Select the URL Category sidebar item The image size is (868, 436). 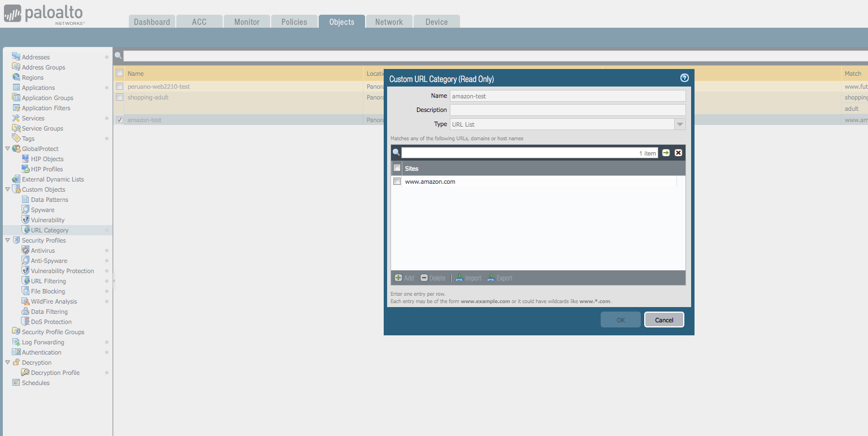(x=50, y=230)
